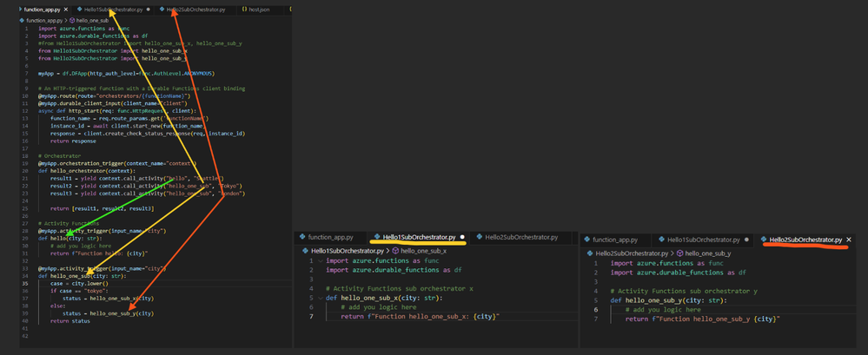Click 'import azure.durable_functions as df' in Hello1SubOrchestrator.py

(x=394, y=270)
